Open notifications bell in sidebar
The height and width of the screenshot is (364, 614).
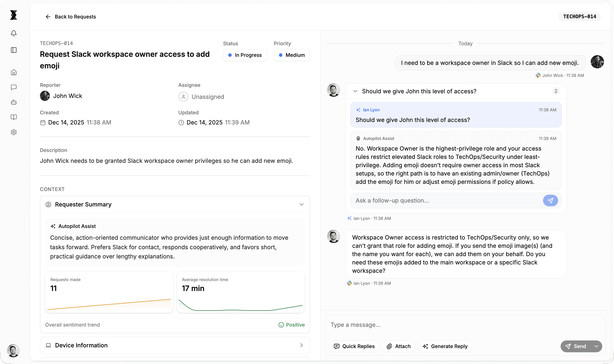click(14, 33)
